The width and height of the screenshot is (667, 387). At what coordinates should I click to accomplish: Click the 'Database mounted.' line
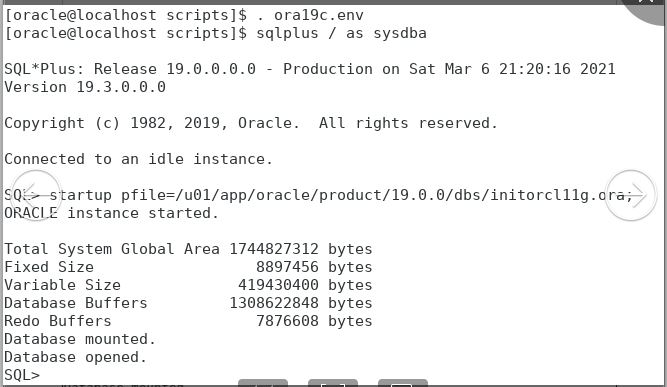point(80,339)
